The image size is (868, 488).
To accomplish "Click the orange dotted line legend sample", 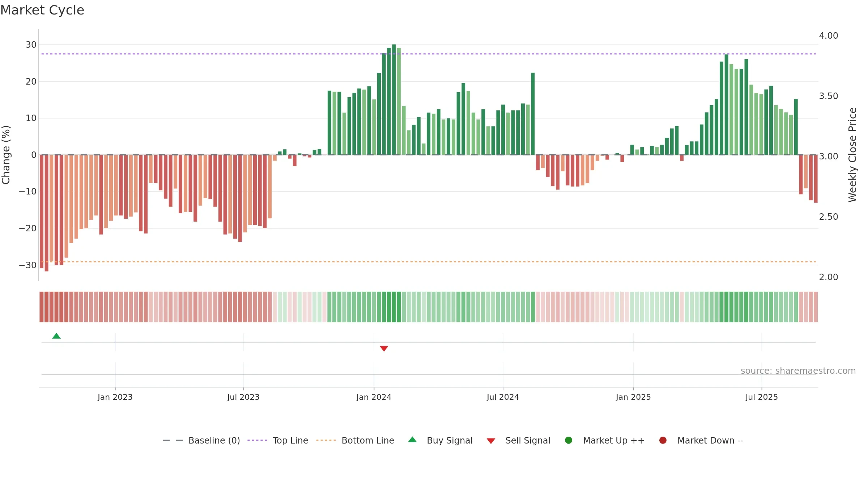I will point(326,440).
